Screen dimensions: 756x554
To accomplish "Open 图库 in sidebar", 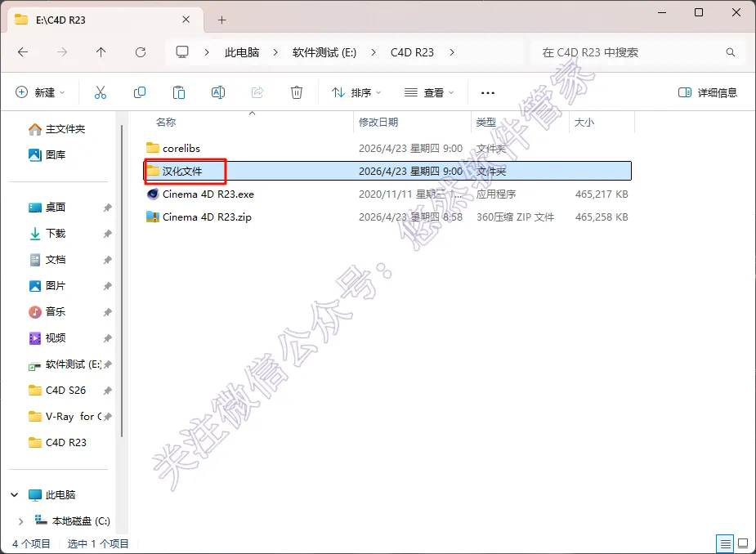I will pyautogui.click(x=47, y=154).
